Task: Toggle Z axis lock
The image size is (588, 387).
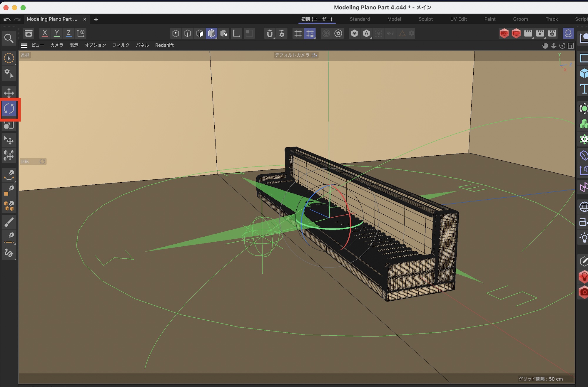Action: tap(69, 33)
